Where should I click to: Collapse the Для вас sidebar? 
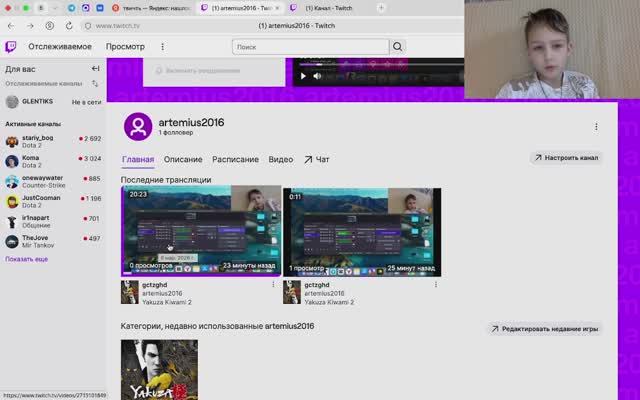(96, 69)
